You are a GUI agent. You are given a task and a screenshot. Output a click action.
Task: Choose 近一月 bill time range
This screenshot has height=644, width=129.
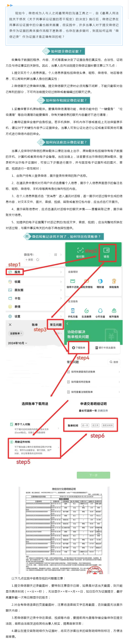[85, 425]
